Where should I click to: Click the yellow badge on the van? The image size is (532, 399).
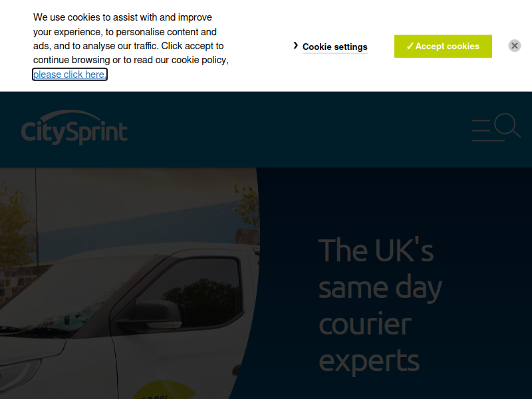[163, 390]
